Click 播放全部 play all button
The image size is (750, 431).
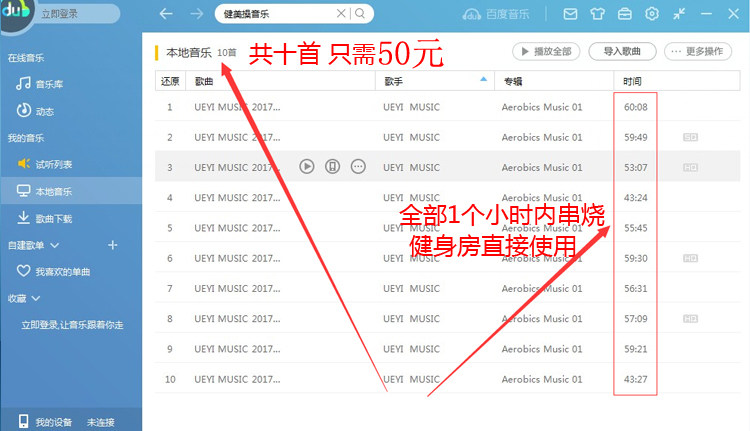546,51
